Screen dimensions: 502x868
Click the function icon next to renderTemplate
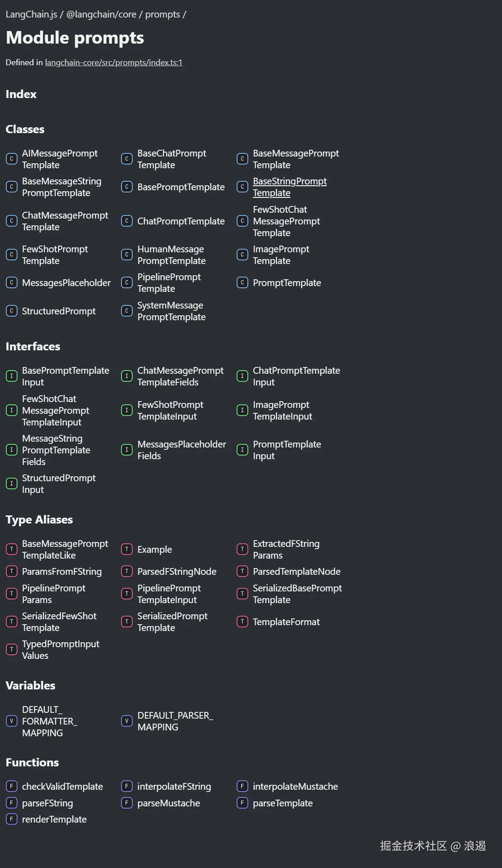pyautogui.click(x=12, y=819)
